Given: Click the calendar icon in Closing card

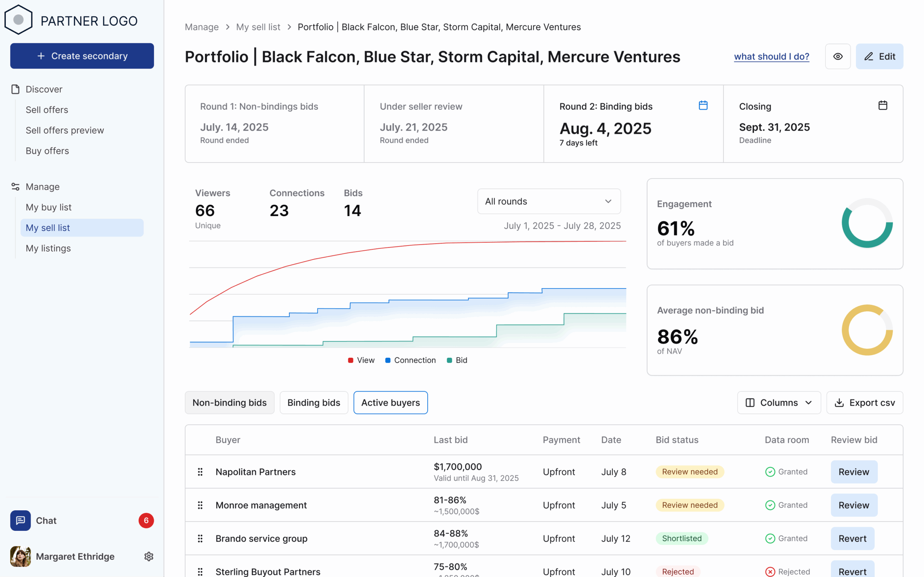Looking at the screenshot, I should [x=882, y=105].
